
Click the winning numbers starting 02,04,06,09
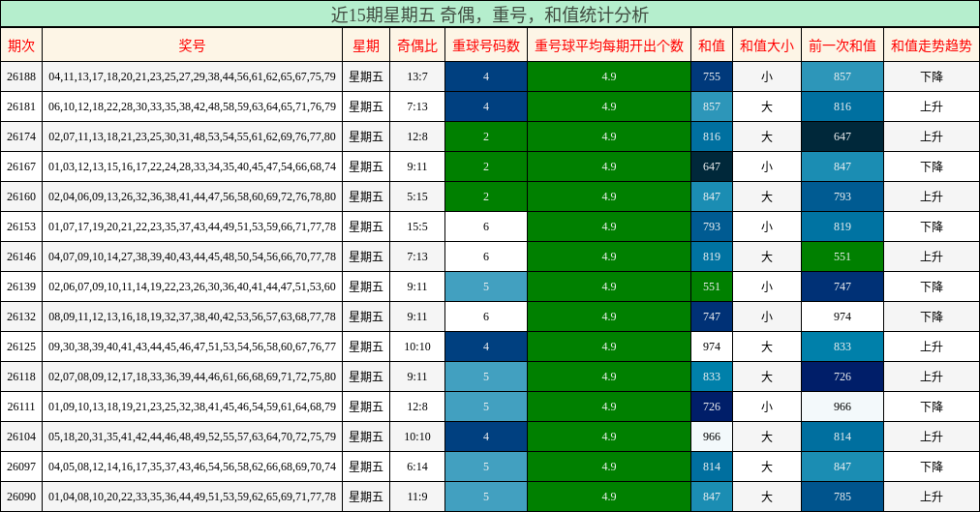(192, 196)
